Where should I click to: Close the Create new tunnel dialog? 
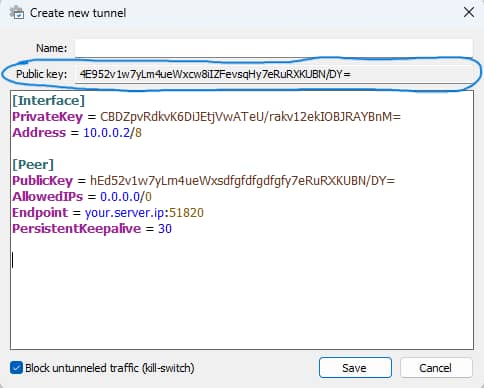tap(469, 13)
